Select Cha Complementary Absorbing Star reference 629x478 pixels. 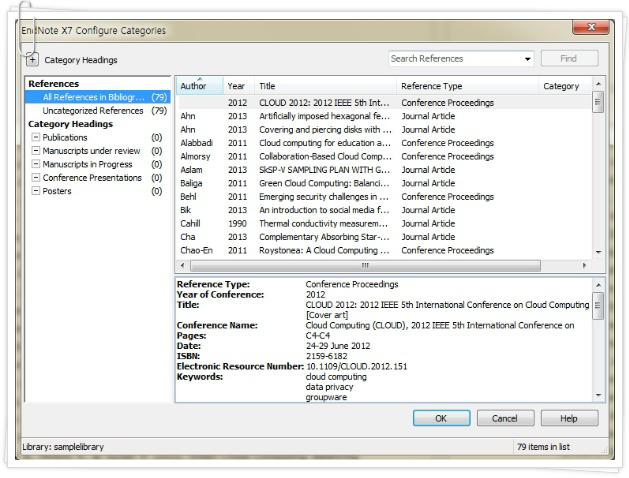pyautogui.click(x=384, y=237)
